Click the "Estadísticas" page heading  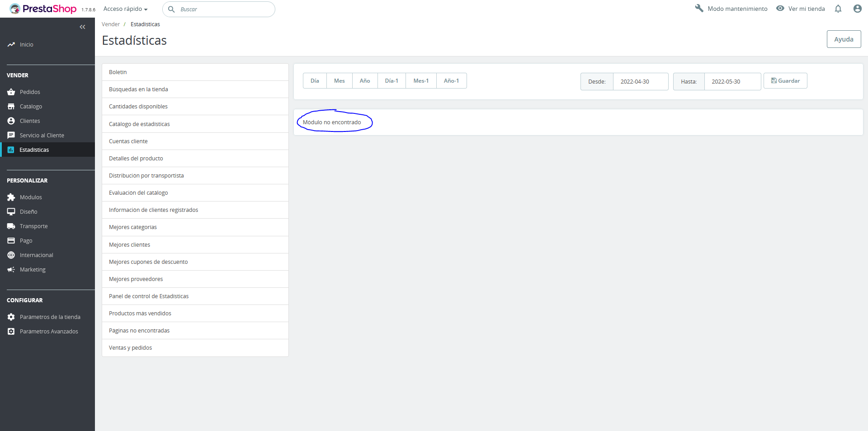pos(134,41)
